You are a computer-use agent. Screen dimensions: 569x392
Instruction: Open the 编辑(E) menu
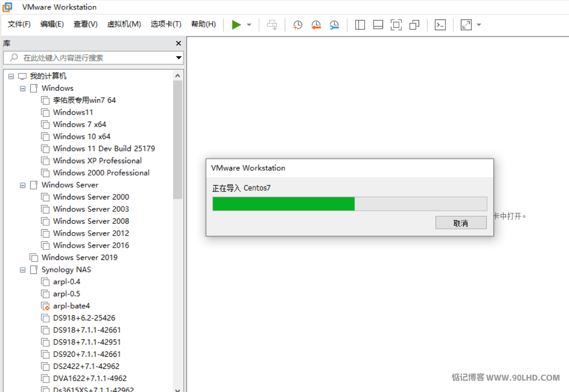click(52, 24)
